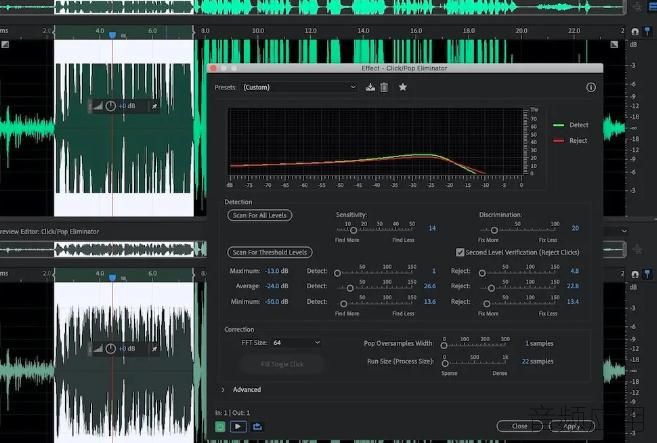Viewport: 657px width, 443px height.
Task: Play the effect preview
Action: (x=238, y=427)
